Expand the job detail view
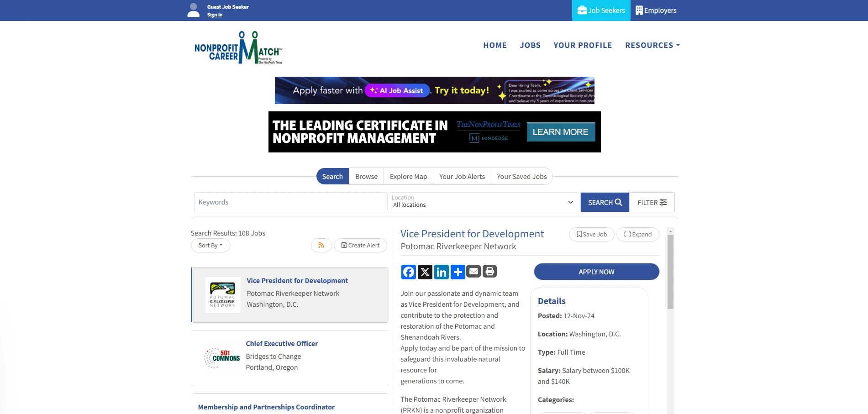The width and height of the screenshot is (868, 414). pos(638,234)
